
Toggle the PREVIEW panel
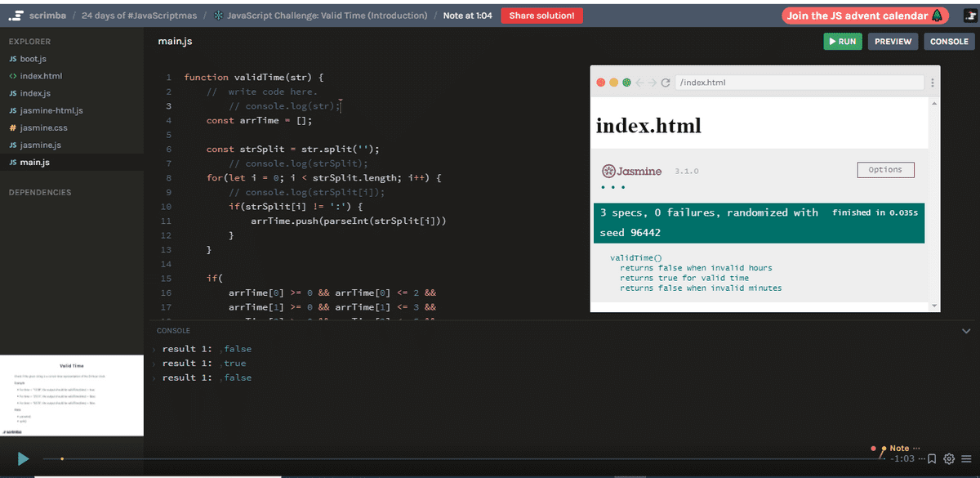[x=893, y=42]
